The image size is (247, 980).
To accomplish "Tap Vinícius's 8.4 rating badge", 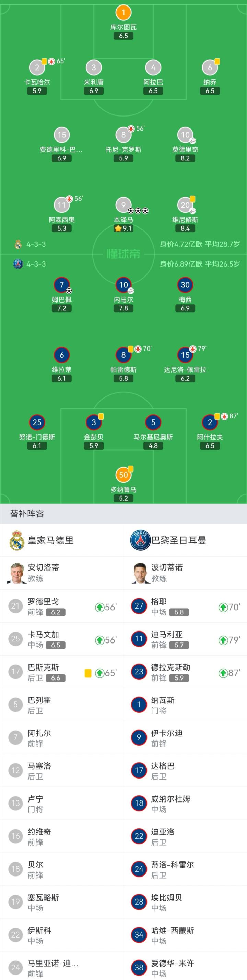I will [185, 228].
